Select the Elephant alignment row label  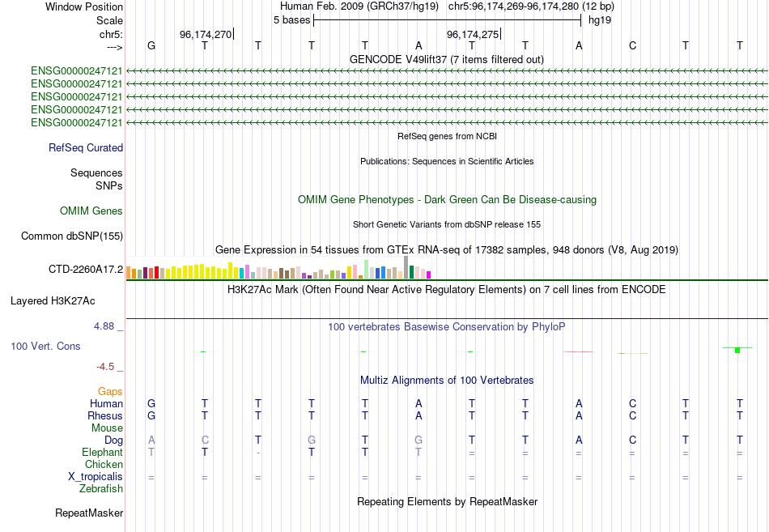click(102, 452)
